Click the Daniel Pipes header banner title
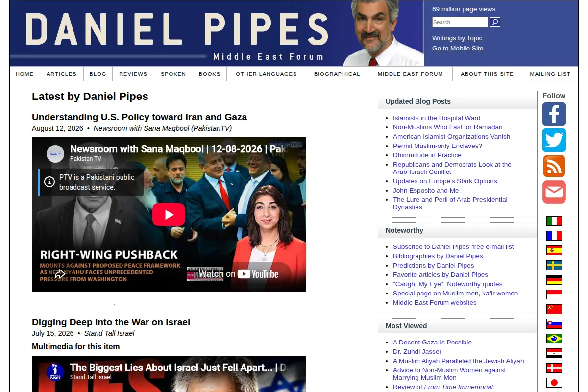 point(176,29)
